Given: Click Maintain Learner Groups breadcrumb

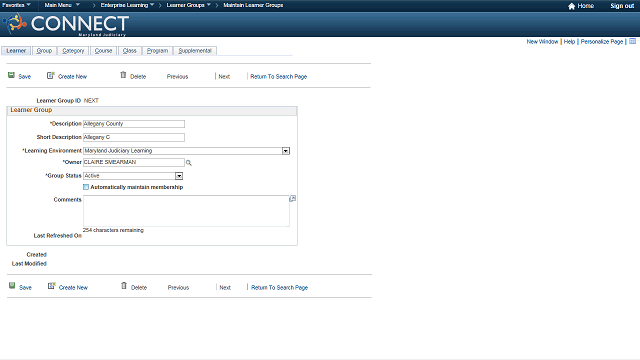Looking at the screenshot, I should coord(253,5).
